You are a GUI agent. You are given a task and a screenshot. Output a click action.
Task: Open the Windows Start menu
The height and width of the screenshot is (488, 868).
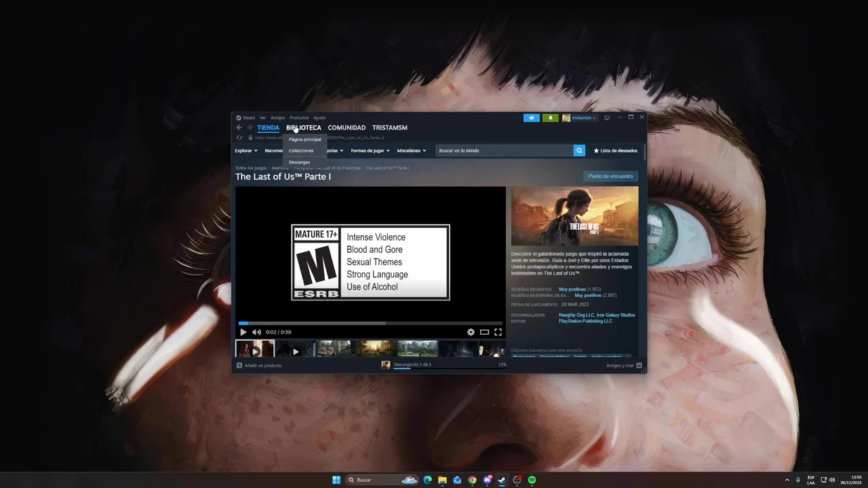tap(336, 480)
